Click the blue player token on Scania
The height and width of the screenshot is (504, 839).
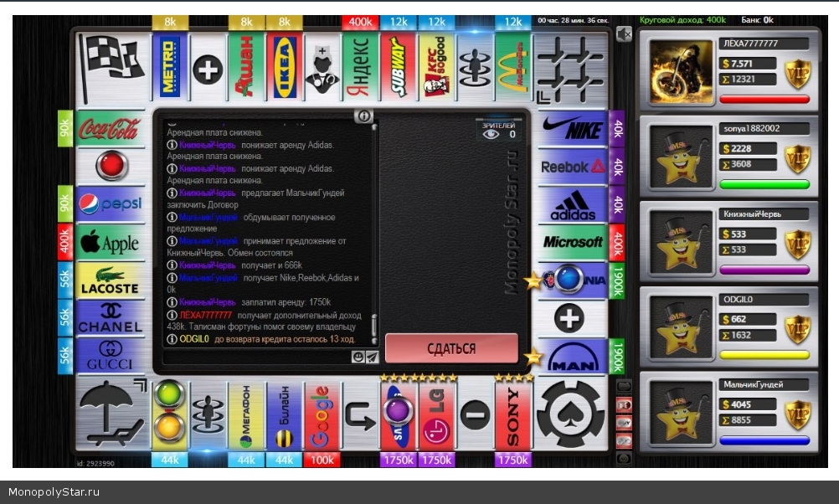point(567,279)
